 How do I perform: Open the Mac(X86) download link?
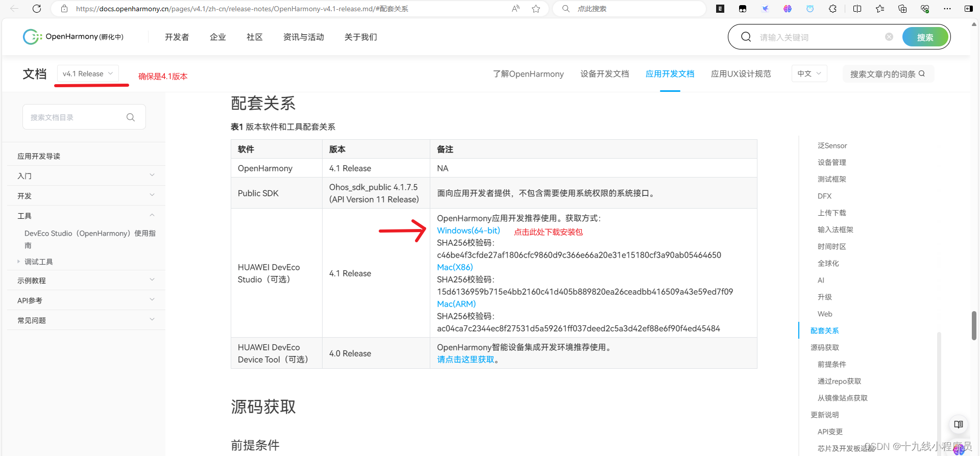[x=455, y=267]
